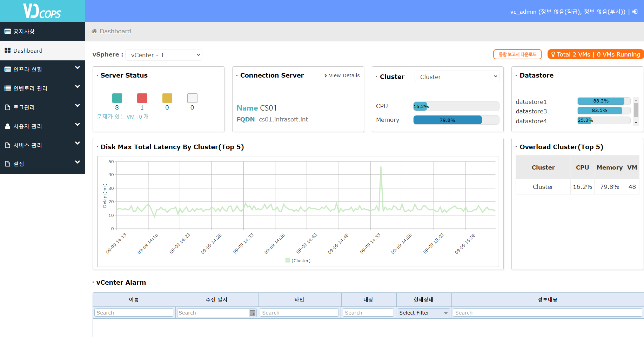Open the vSphere vCenter - 1 dropdown
The height and width of the screenshot is (337, 644).
click(x=164, y=55)
